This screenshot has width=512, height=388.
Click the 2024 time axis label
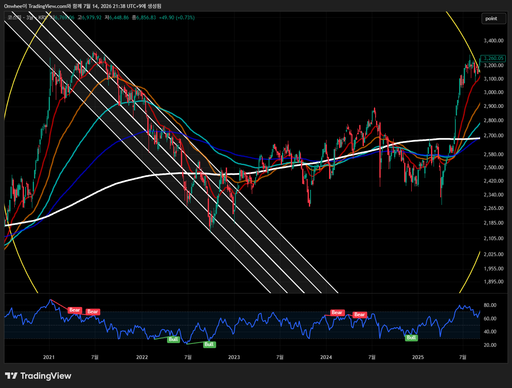(326, 357)
